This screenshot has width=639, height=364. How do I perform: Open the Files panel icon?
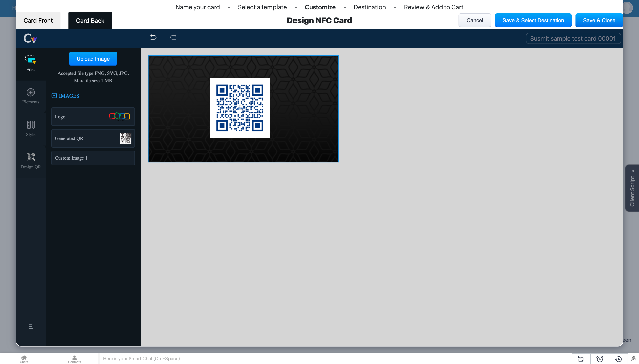point(31,63)
